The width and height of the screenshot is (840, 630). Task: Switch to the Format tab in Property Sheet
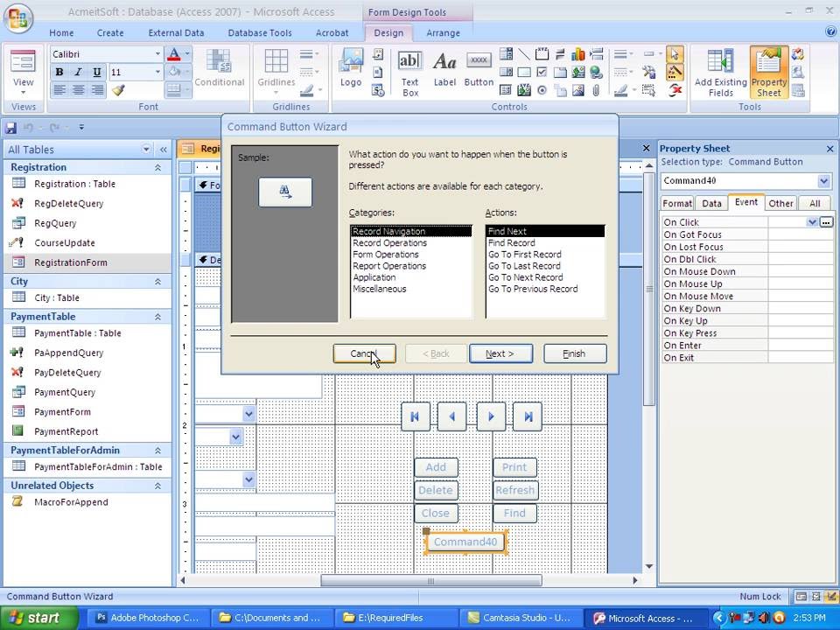[x=677, y=204]
